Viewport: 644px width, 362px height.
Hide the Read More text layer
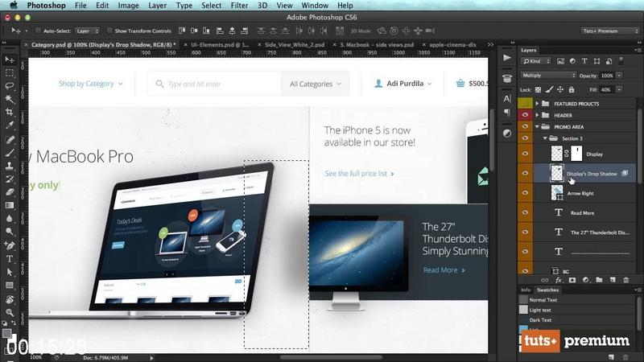[526, 212]
